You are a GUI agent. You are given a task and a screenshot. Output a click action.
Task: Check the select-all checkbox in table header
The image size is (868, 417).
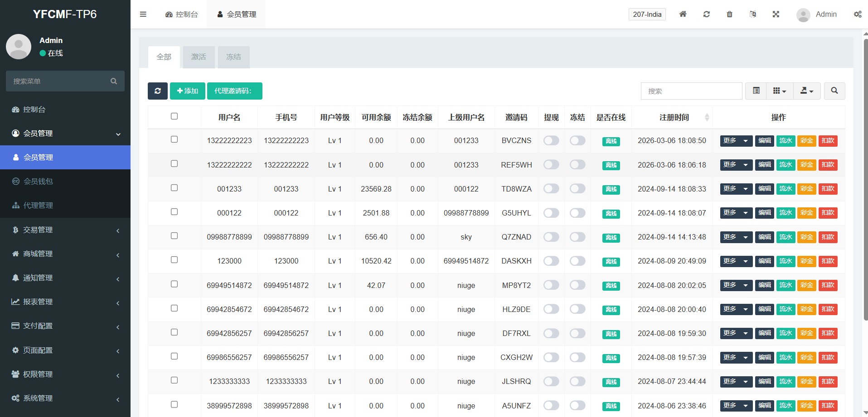174,116
